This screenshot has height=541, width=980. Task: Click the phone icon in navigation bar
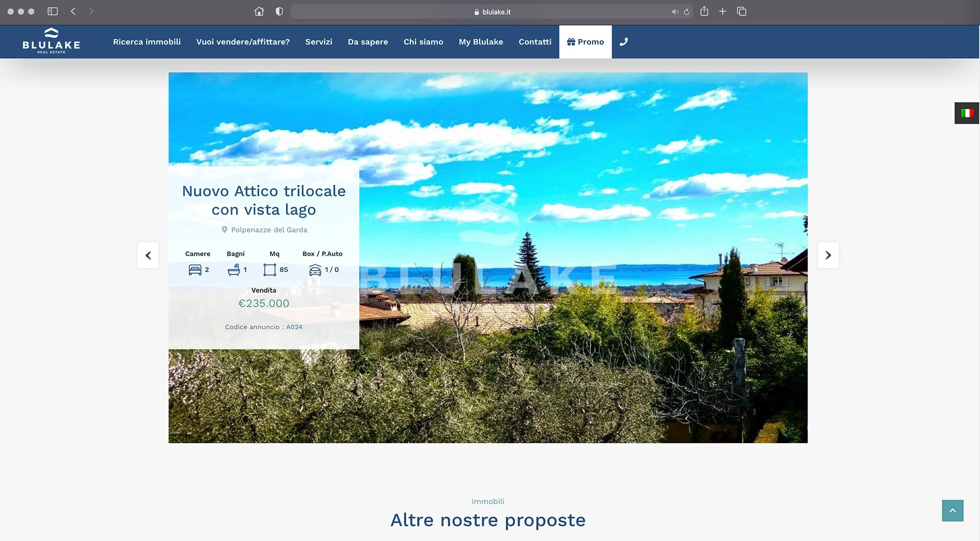624,42
